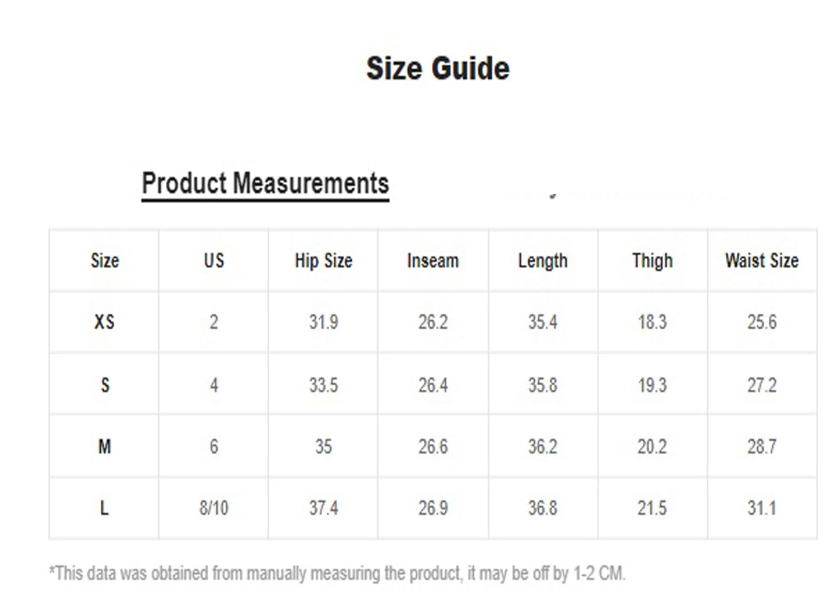Click the Product Measurements heading
840x616 pixels.
[265, 183]
